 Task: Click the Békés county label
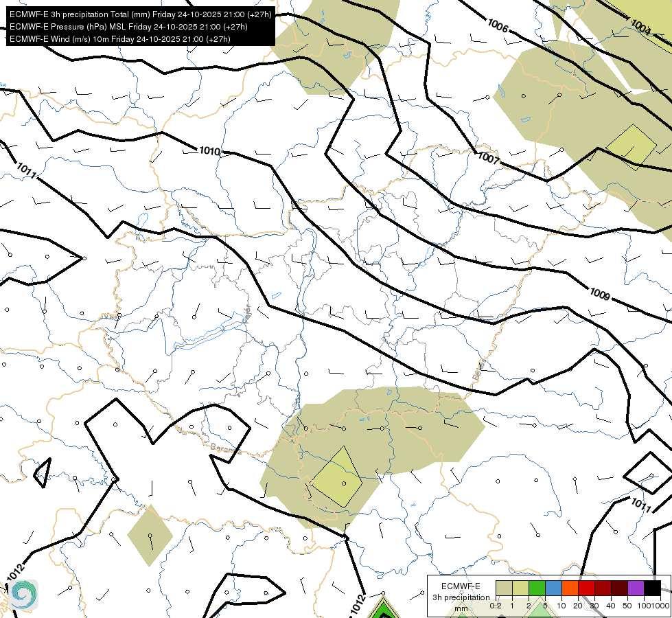click(480, 369)
